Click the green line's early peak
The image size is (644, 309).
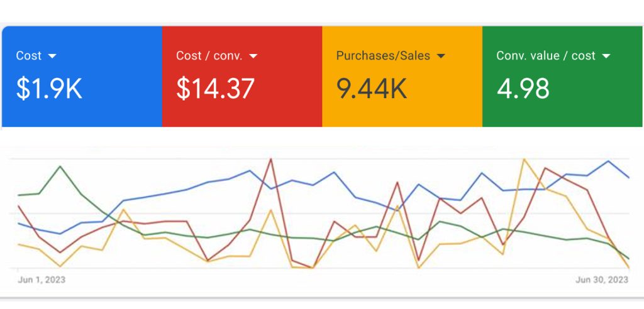[x=60, y=166]
